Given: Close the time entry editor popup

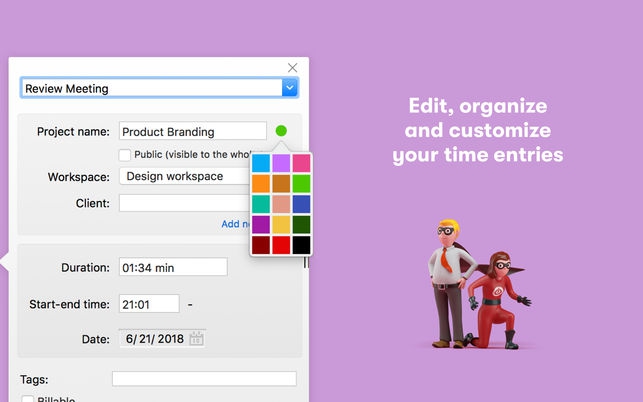Looking at the screenshot, I should (292, 68).
